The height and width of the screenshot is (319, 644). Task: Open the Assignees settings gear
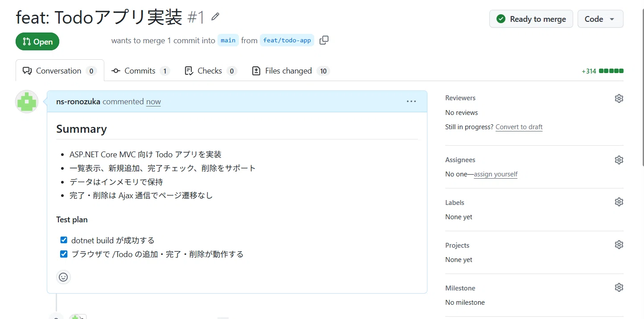619,160
